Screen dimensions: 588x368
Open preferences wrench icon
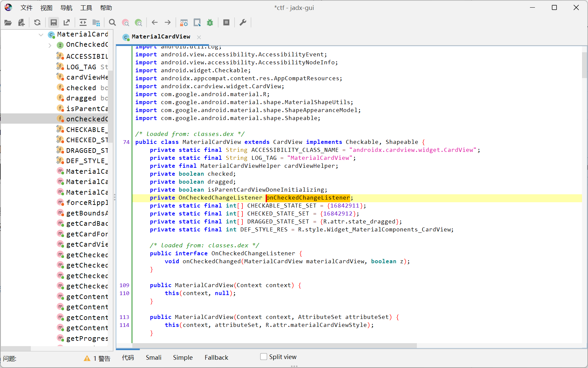243,23
